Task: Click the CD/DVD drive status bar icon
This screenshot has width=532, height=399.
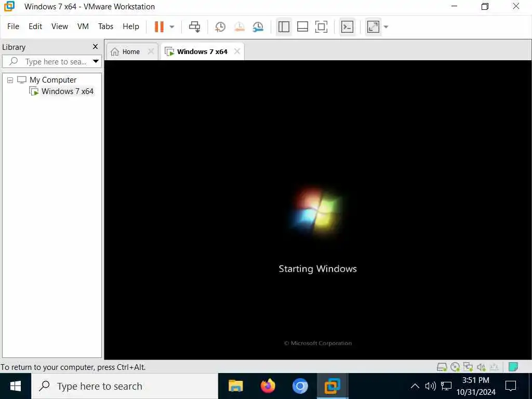Action: pos(455,367)
